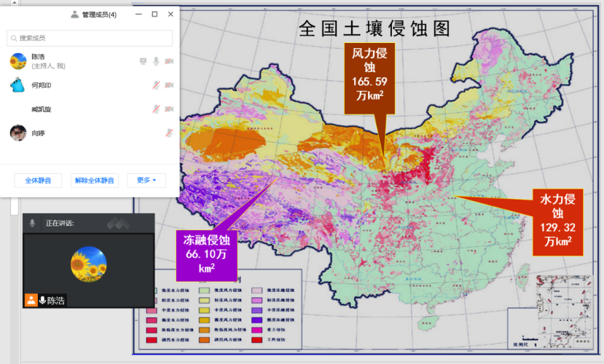
Task: Toggle 臧凯旋's muted microphone
Action: pyautogui.click(x=156, y=109)
